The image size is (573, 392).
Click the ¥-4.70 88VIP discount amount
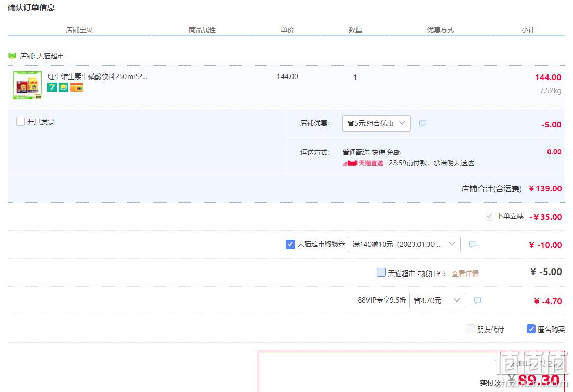tap(548, 302)
